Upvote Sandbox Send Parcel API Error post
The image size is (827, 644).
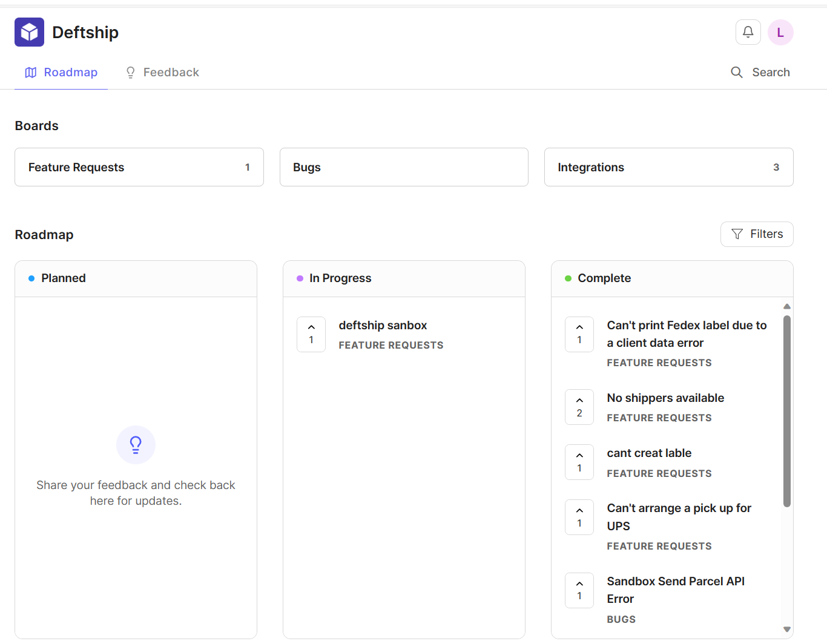tap(579, 590)
